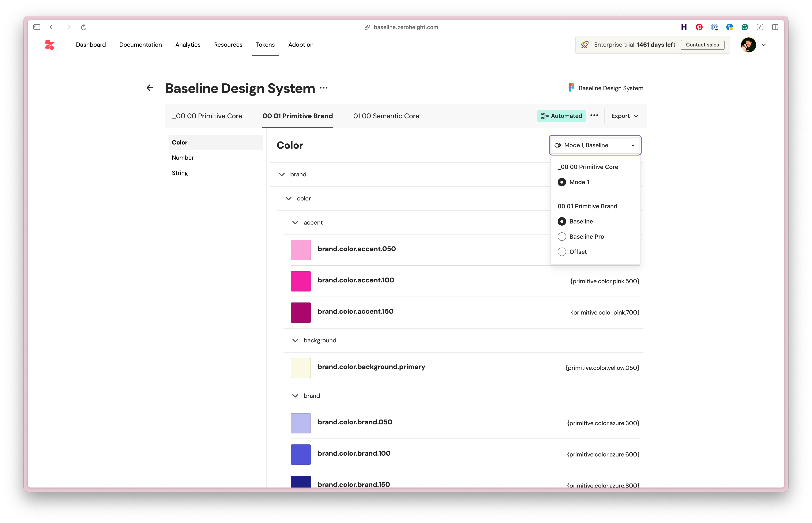Collapse the background token group

coord(295,340)
